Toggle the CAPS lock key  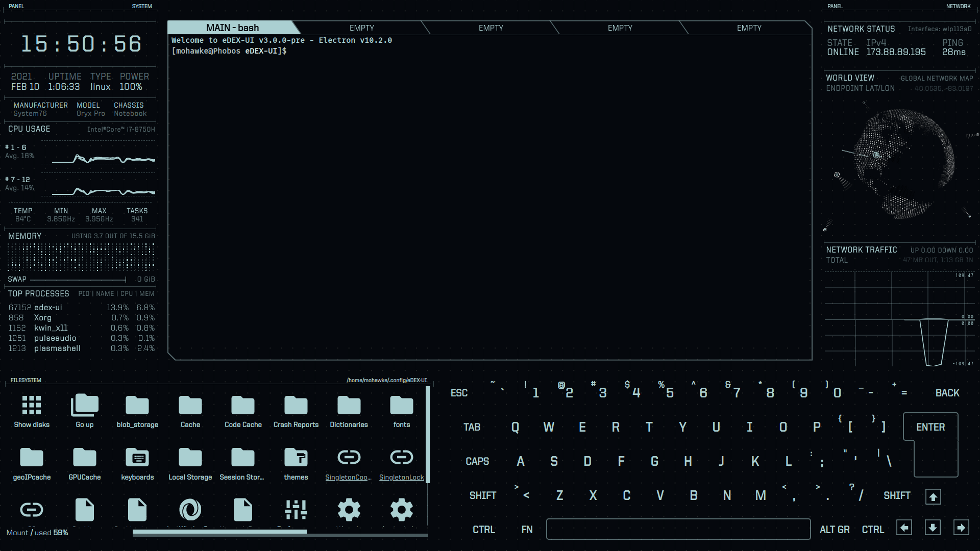click(x=477, y=461)
